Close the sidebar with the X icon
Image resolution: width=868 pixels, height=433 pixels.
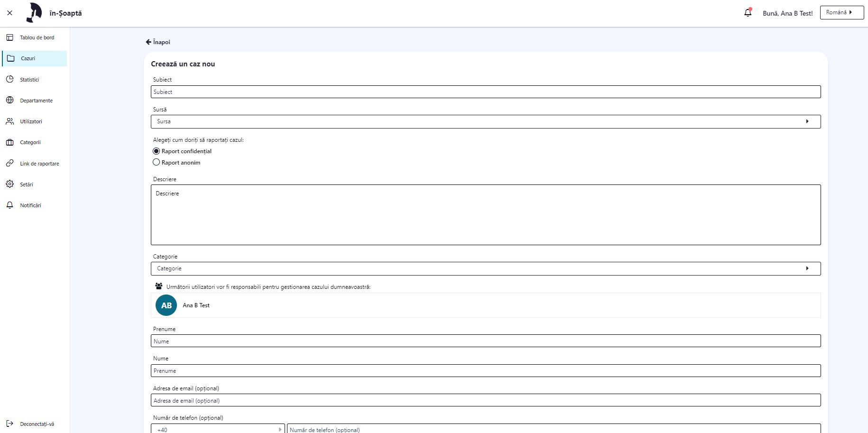[9, 13]
